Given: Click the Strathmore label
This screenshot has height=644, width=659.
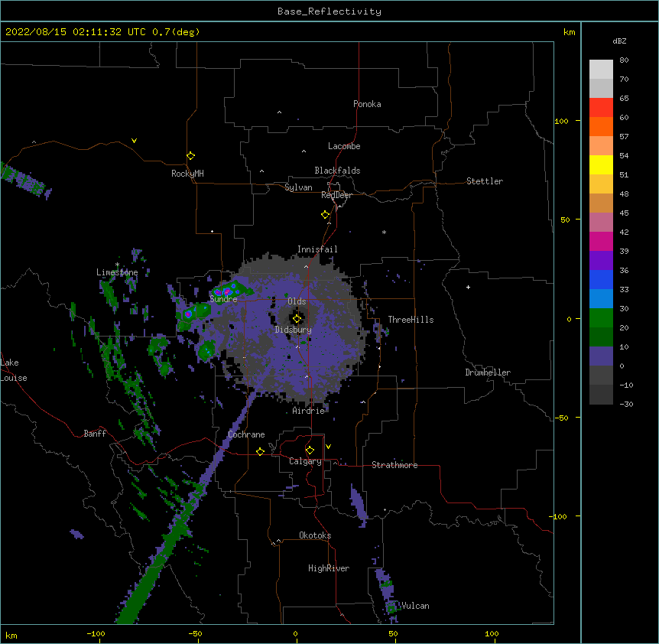Looking at the screenshot, I should 394,465.
